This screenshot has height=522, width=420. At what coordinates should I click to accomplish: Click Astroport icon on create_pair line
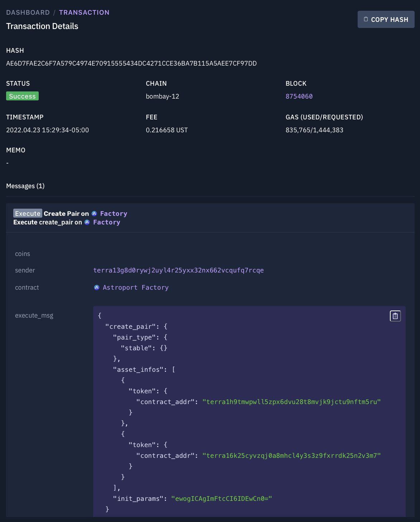87,222
